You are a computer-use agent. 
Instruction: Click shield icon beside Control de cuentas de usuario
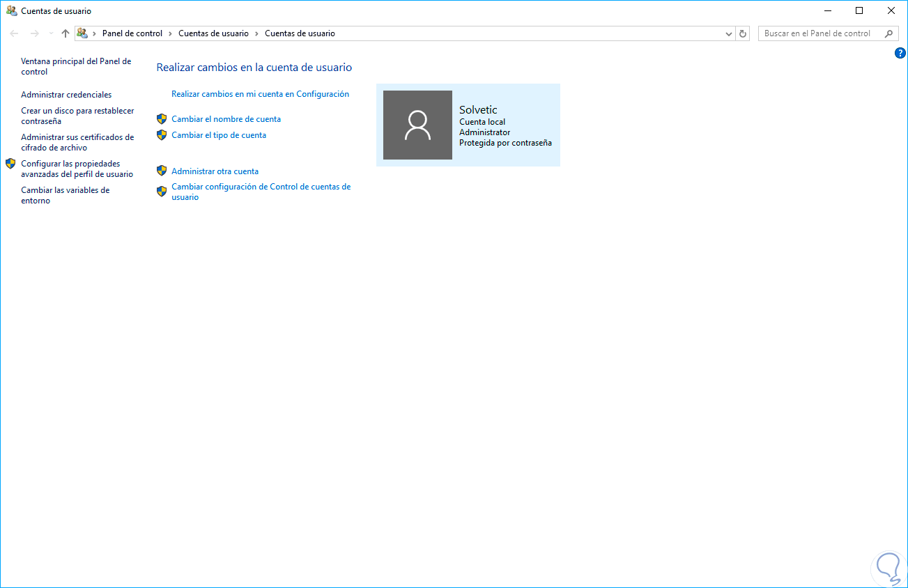[162, 192]
